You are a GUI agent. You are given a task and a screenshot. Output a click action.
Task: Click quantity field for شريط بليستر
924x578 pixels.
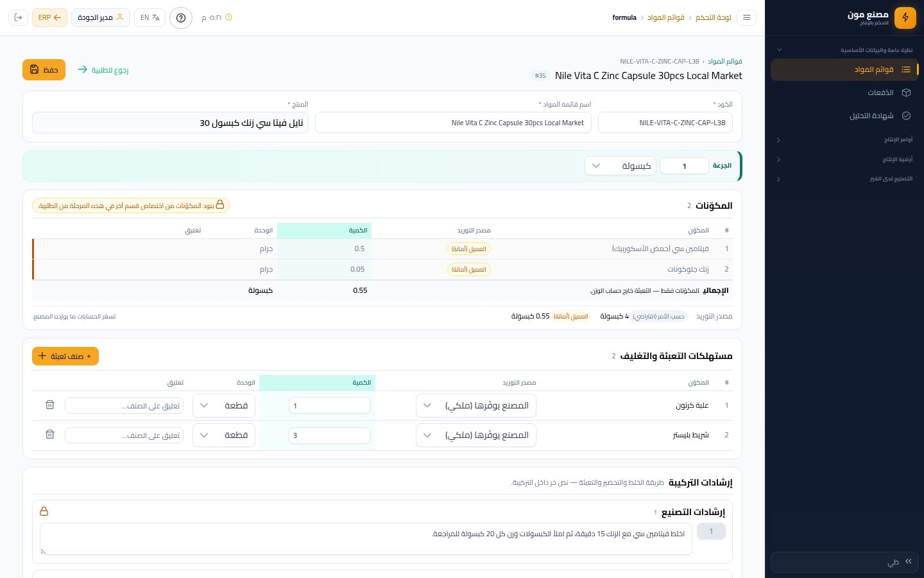point(330,435)
